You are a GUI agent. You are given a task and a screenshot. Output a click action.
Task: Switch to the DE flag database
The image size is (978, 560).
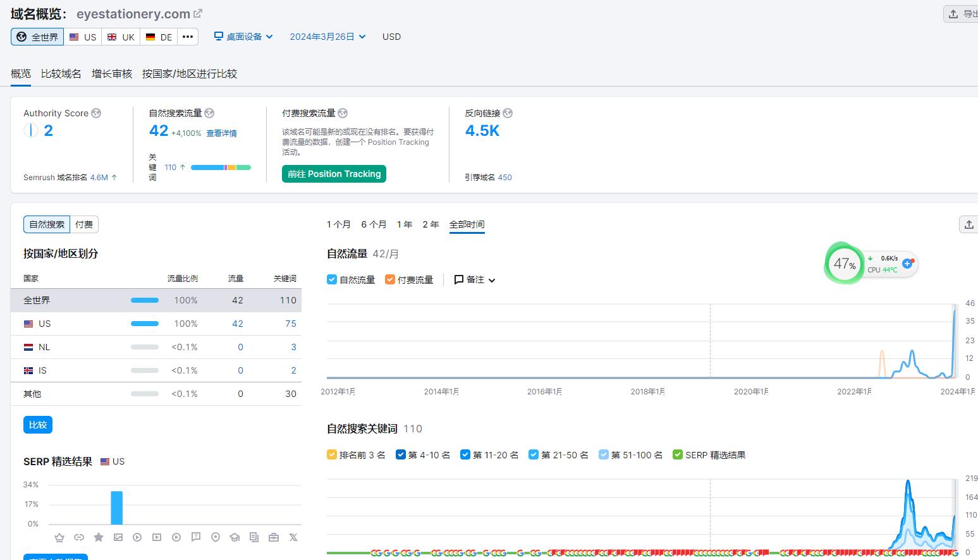point(159,37)
